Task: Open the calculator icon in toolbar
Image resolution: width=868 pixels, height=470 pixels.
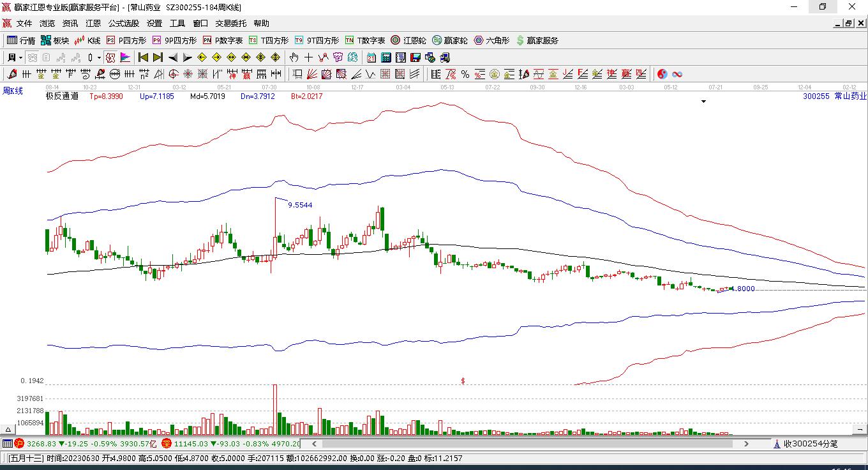Action: (x=385, y=57)
